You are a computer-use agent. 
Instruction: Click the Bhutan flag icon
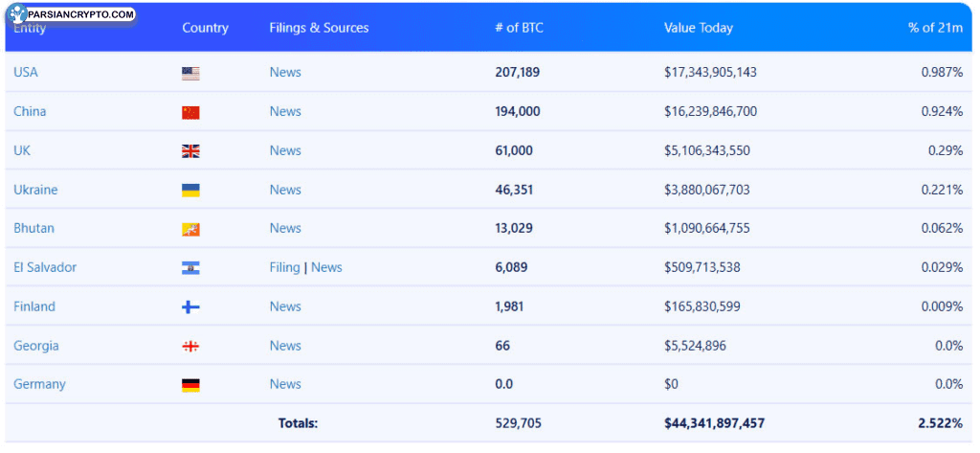(190, 230)
